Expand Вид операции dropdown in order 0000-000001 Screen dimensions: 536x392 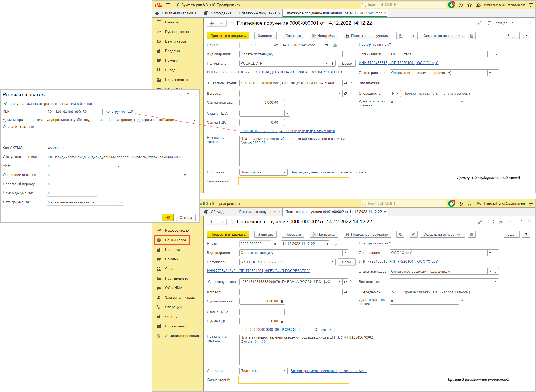pyautogui.click(x=345, y=54)
